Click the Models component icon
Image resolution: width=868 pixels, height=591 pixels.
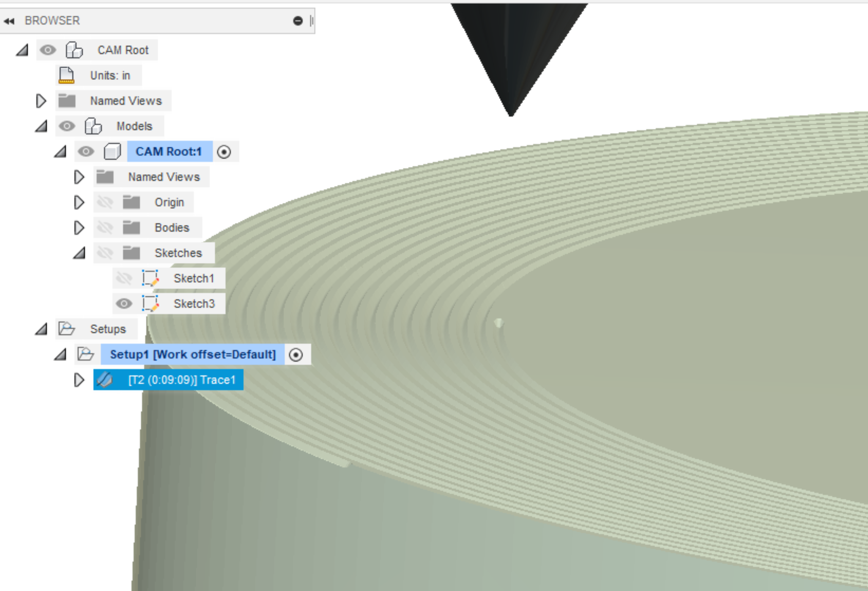(92, 126)
